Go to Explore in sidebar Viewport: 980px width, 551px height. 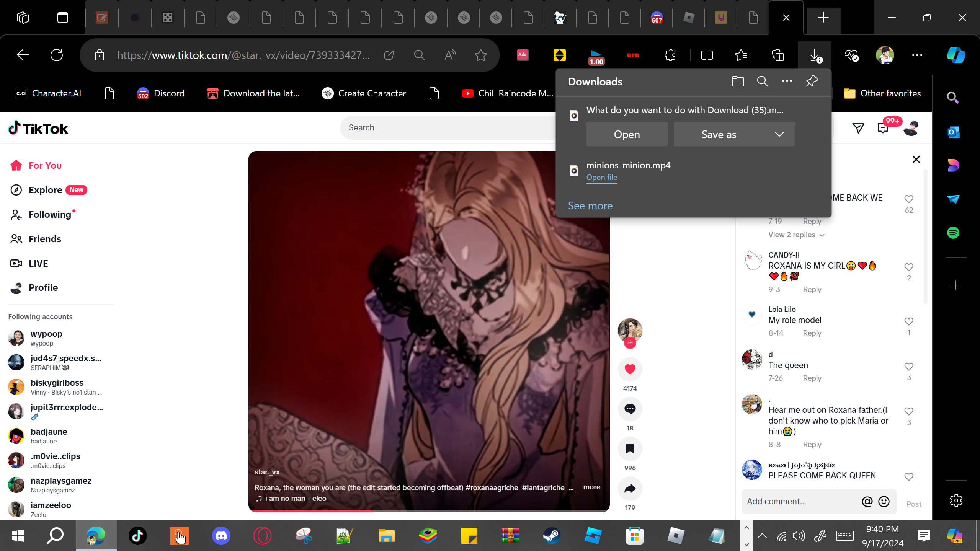tap(45, 190)
